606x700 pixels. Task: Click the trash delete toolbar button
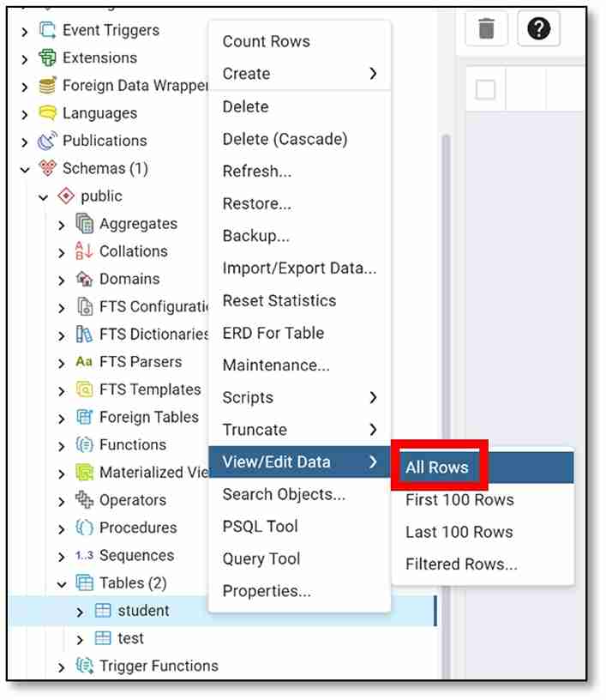point(487,29)
